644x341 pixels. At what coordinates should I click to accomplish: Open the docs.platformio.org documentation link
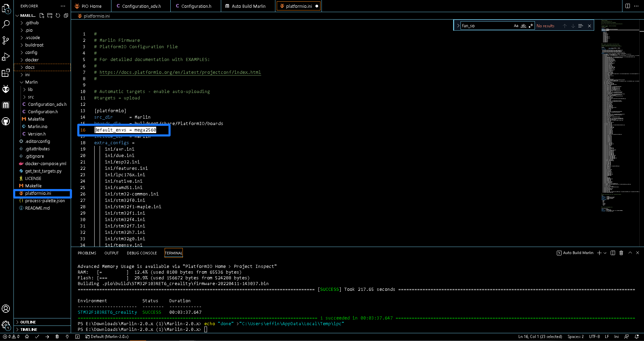coord(180,72)
